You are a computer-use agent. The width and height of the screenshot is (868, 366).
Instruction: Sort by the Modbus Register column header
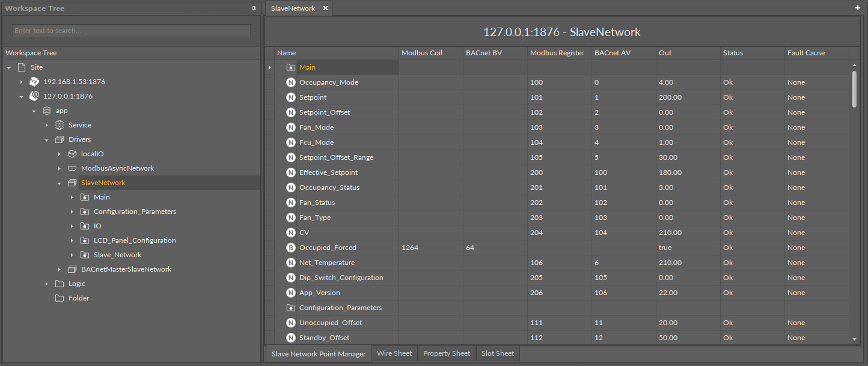coord(557,53)
